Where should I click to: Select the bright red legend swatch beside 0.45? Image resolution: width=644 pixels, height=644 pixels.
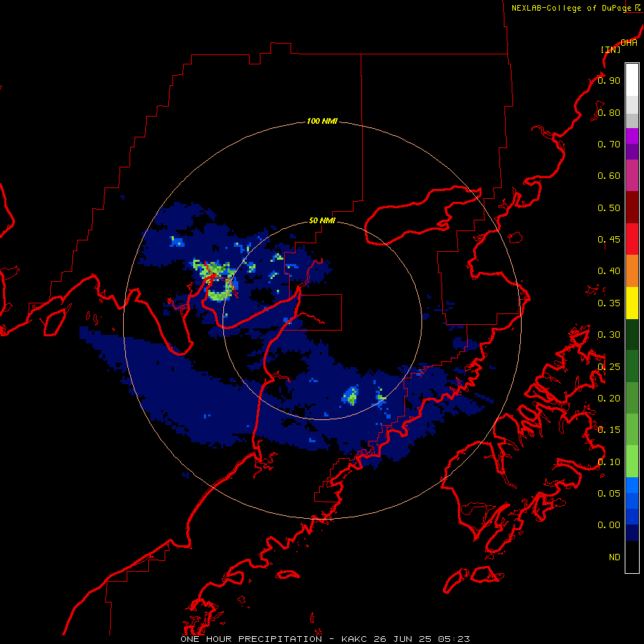click(x=632, y=239)
